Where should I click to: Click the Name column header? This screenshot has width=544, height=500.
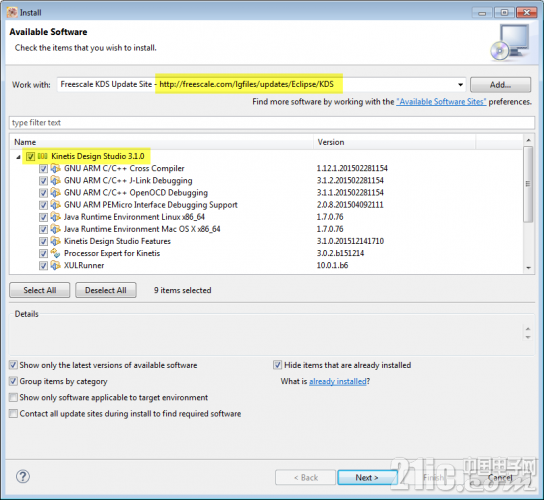tap(162, 142)
